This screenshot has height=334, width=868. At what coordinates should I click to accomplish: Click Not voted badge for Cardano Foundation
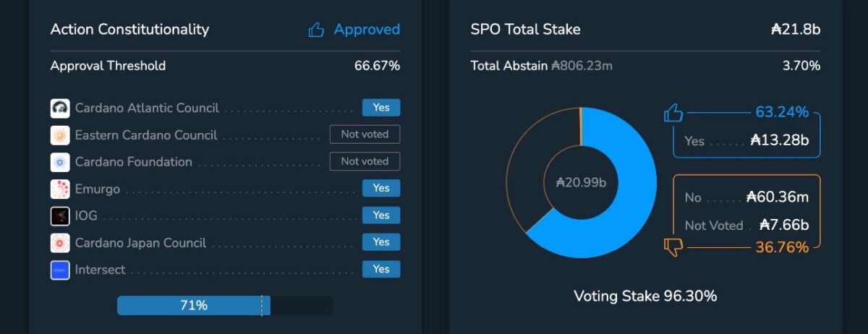[365, 161]
